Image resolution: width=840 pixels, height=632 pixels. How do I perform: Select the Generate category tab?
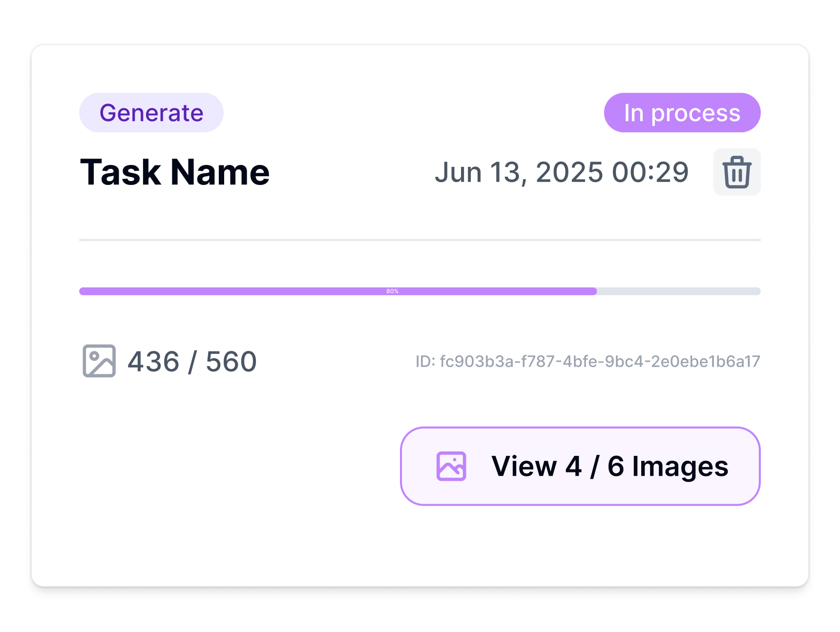[x=151, y=112]
